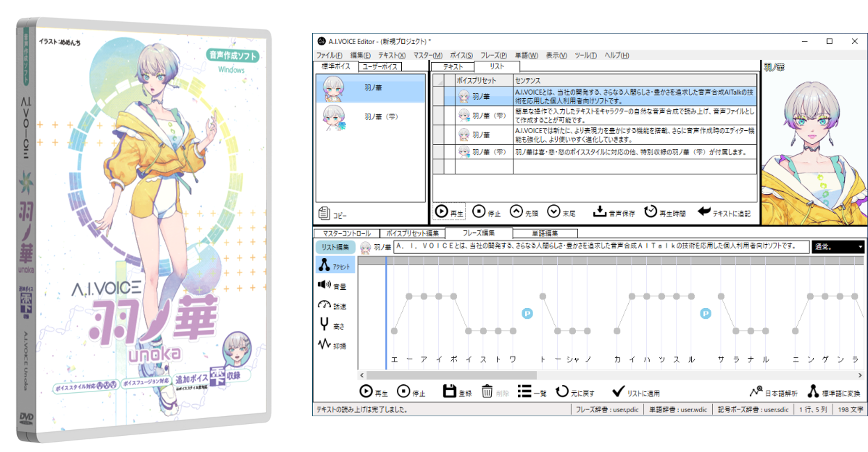Select the sentence row starting 簡単な操作で
Viewport: 868px width, 452px height.
pos(595,115)
